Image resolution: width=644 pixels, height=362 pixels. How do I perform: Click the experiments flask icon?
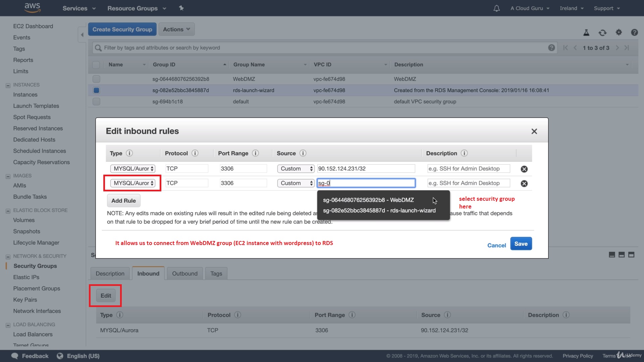pyautogui.click(x=586, y=33)
